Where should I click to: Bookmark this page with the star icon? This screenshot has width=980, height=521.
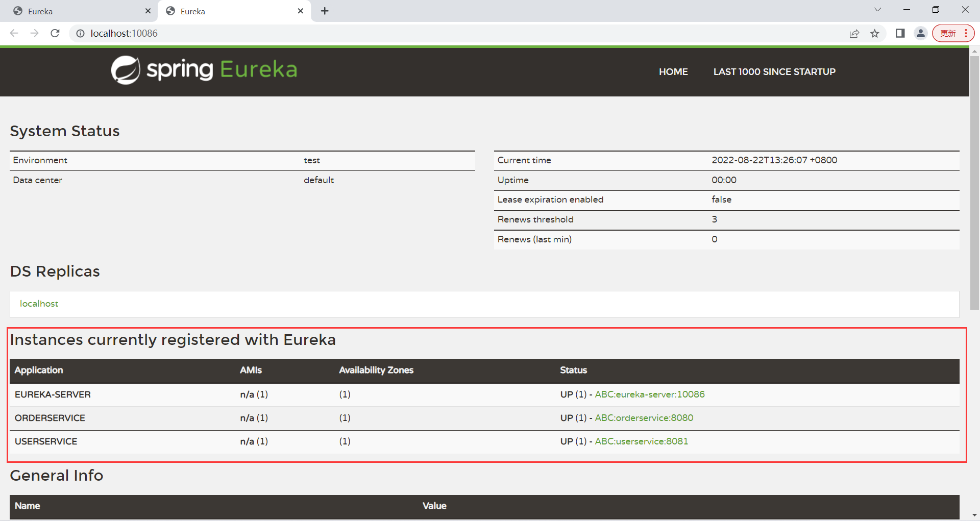tap(875, 33)
